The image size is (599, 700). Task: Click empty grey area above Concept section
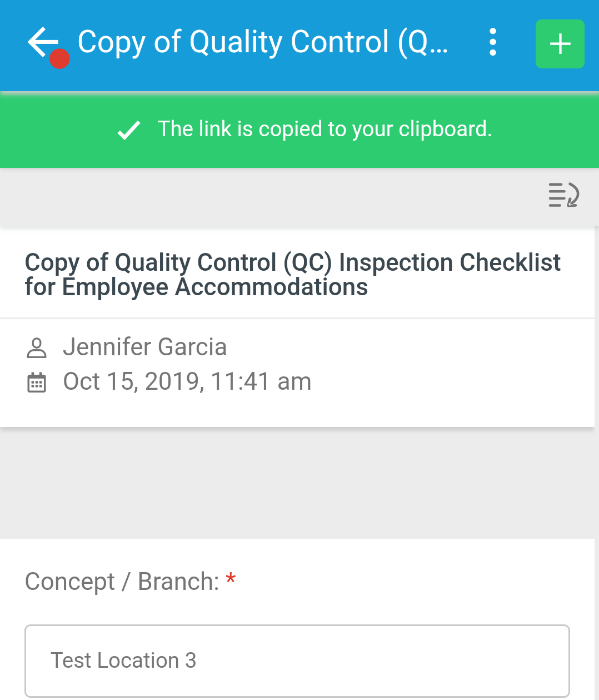(297, 483)
